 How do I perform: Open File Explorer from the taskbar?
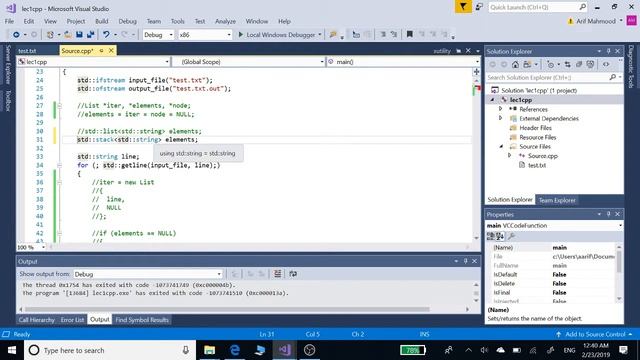209,350
